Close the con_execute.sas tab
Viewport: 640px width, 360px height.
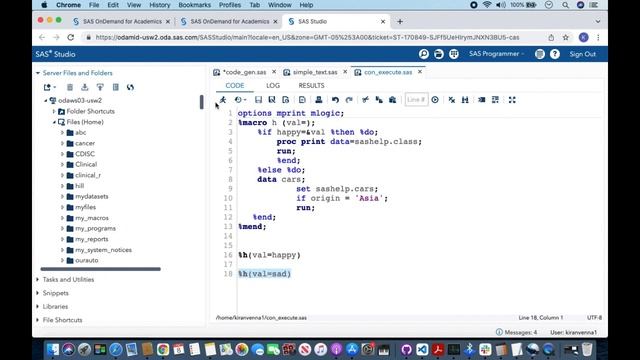420,72
